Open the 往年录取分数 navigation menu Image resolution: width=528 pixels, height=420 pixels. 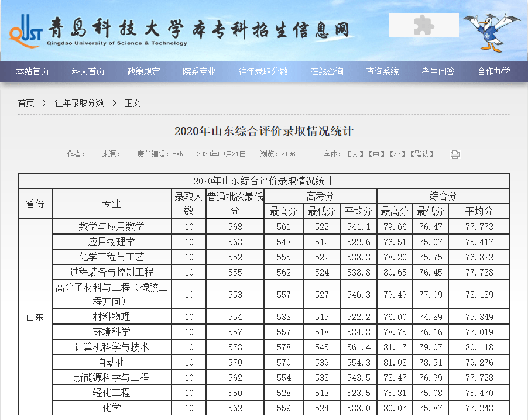(x=263, y=71)
